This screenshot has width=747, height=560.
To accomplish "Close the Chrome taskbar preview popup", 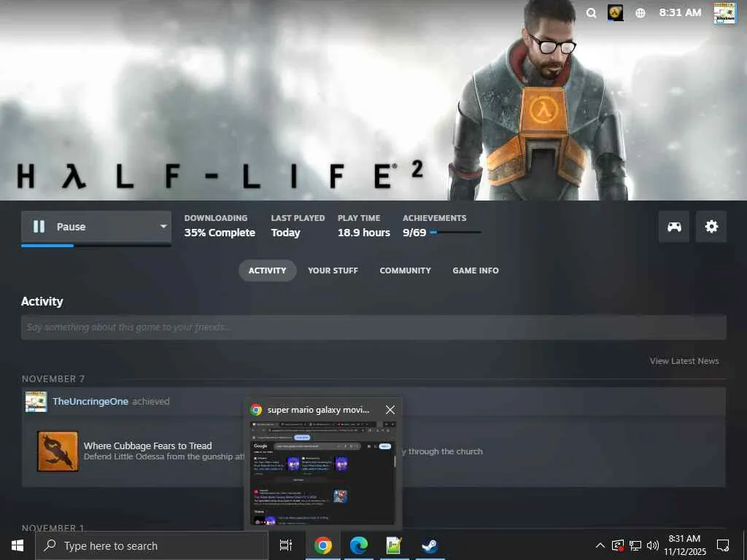I will 390,410.
